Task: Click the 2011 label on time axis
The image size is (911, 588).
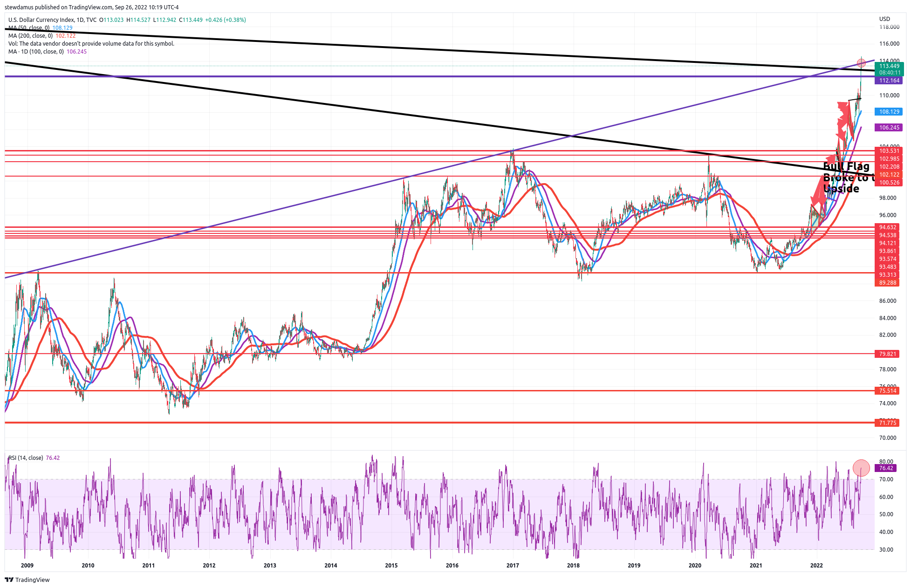Action: (x=149, y=566)
